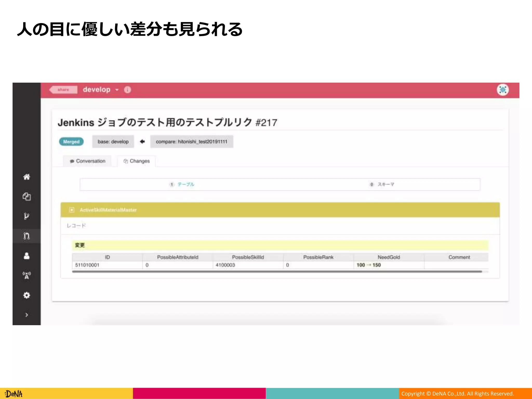Click the 100 → 150 changed value
532x399 pixels.
[x=369, y=265]
